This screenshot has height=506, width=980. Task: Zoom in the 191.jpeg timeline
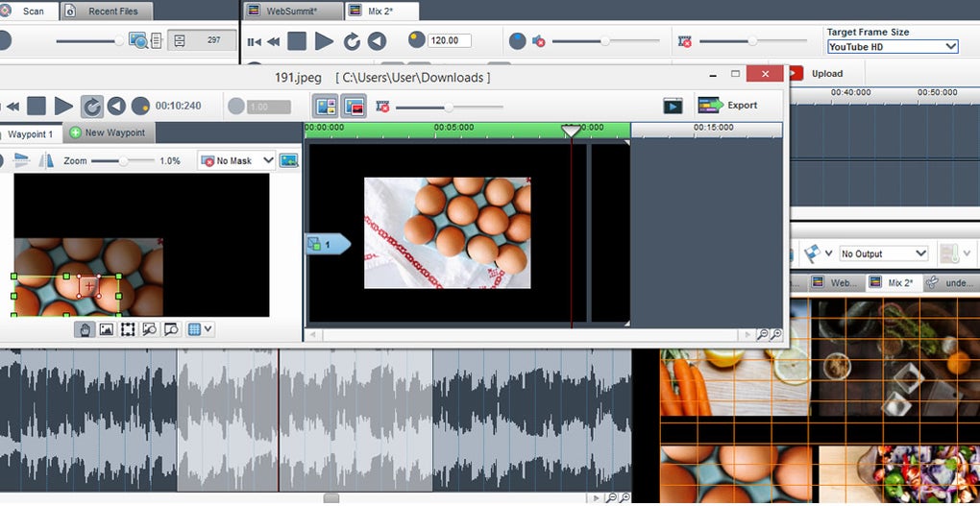775,335
